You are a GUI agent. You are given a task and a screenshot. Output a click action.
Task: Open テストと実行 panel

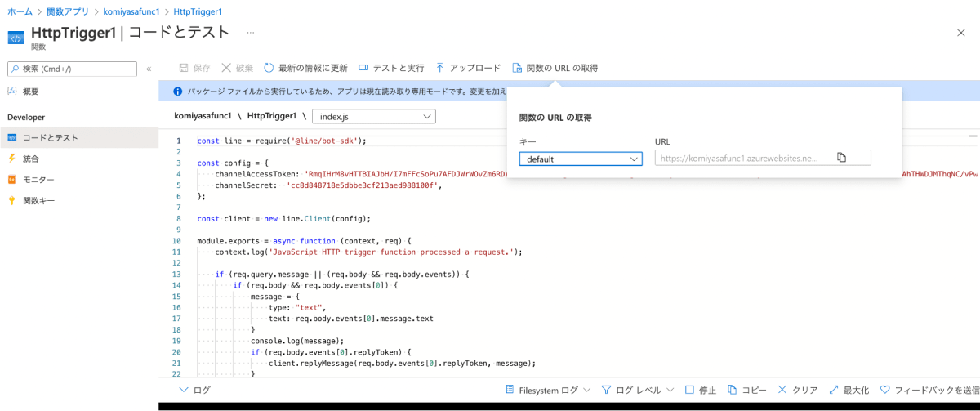click(391, 68)
